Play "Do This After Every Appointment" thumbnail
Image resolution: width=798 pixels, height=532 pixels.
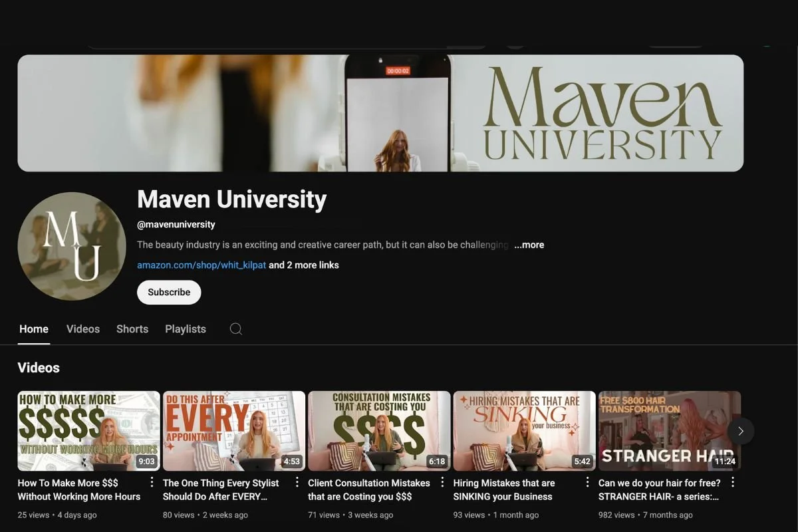[234, 431]
